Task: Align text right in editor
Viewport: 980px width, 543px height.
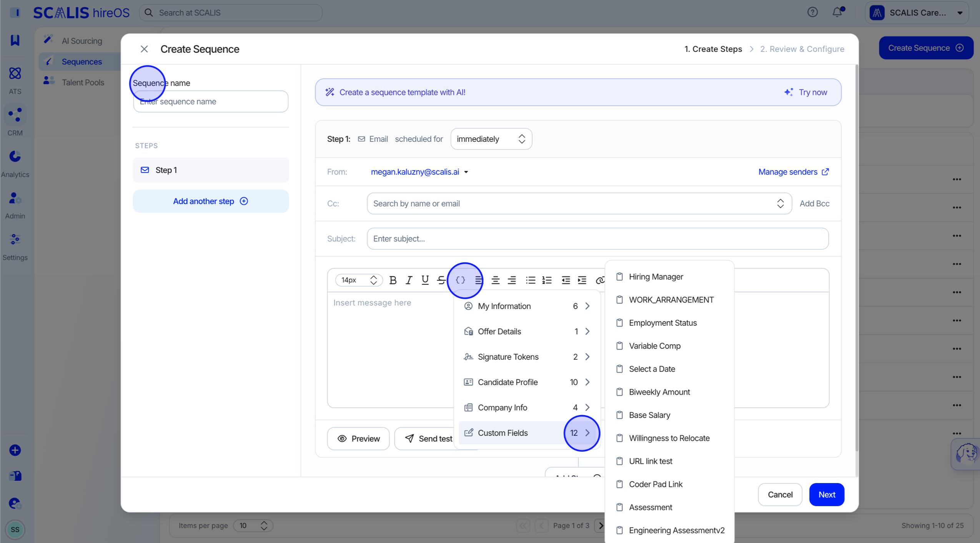Action: click(x=512, y=280)
